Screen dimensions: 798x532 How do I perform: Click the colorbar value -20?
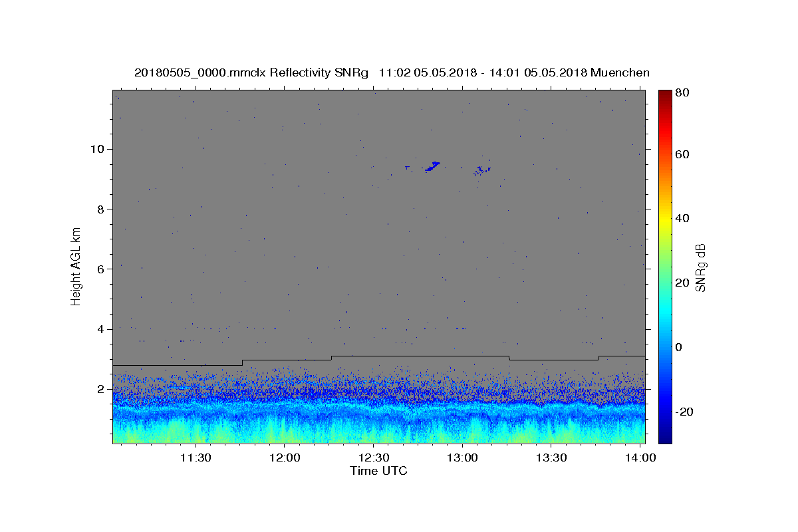coord(684,412)
